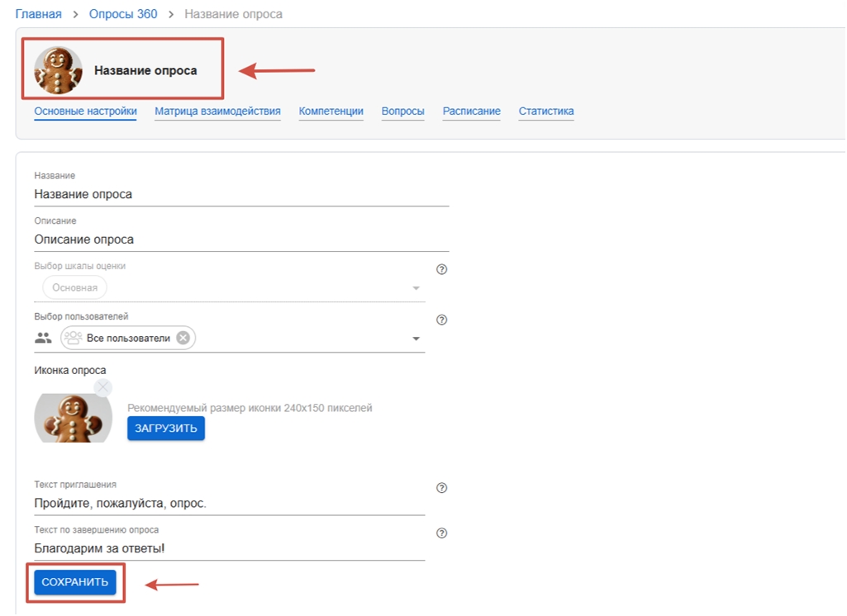Image resolution: width=847 pixels, height=616 pixels.
Task: Remove the 'Все пользователи' chip
Action: pos(183,338)
